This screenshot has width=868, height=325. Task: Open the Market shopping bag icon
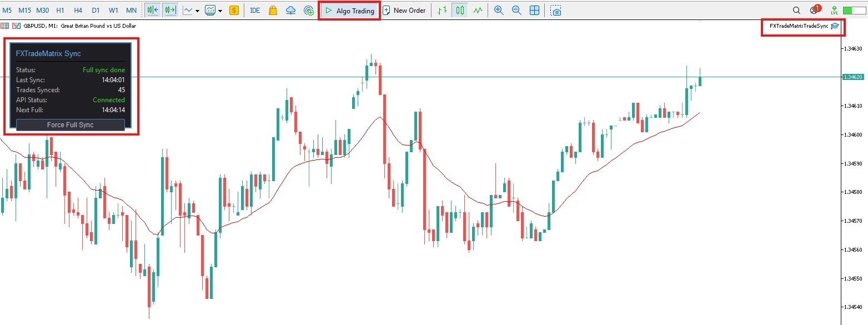click(272, 11)
